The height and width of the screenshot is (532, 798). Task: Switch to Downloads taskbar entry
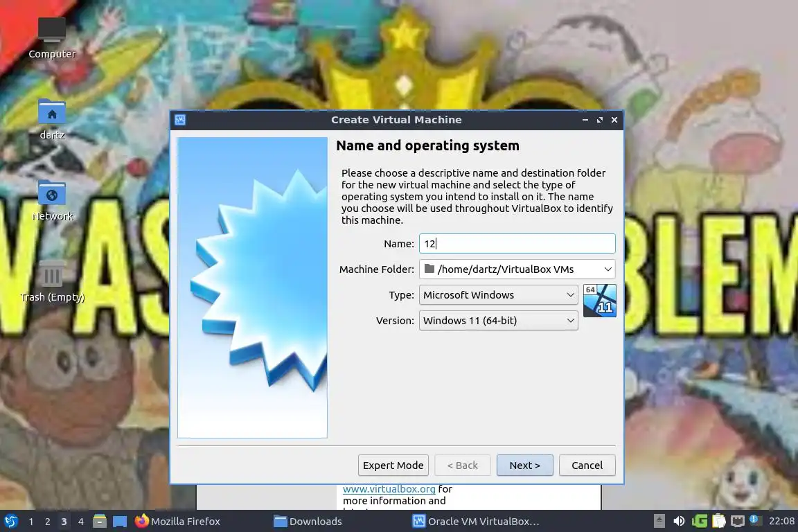tap(308, 522)
